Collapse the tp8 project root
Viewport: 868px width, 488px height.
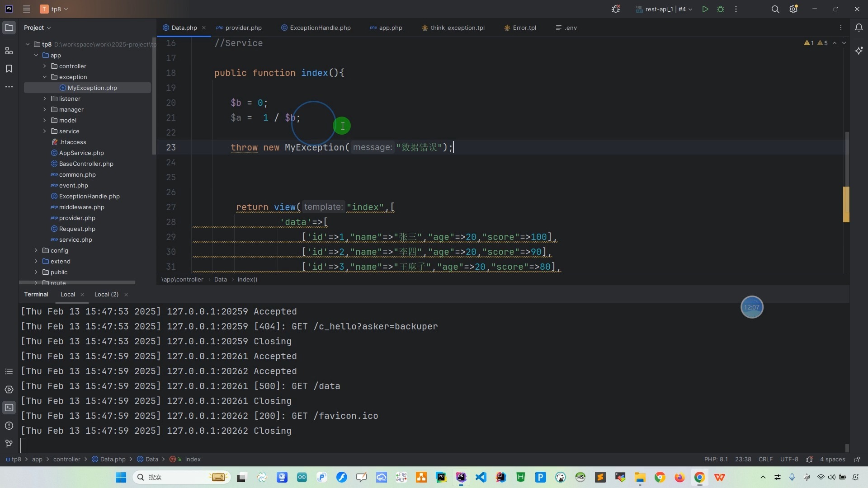[28, 44]
